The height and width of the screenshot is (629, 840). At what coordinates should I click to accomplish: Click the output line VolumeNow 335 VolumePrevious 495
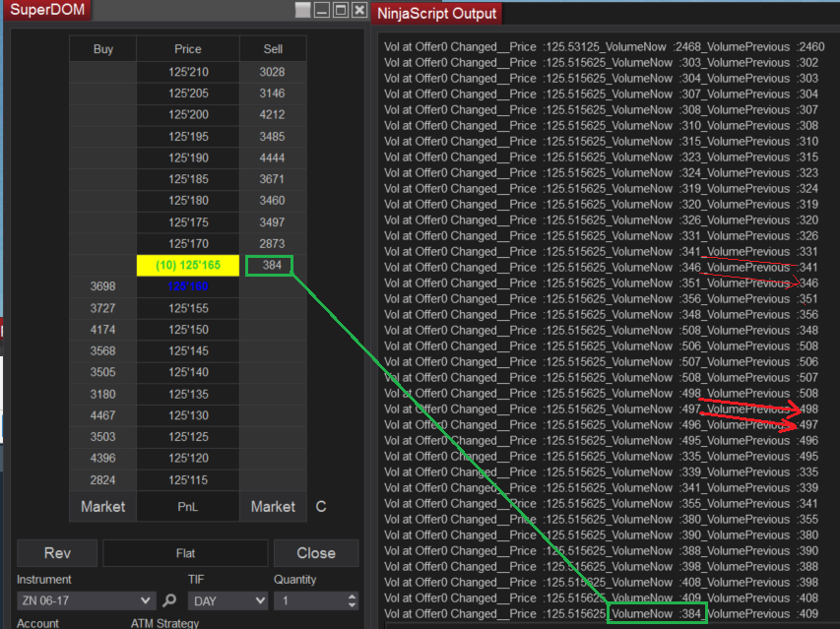601,457
